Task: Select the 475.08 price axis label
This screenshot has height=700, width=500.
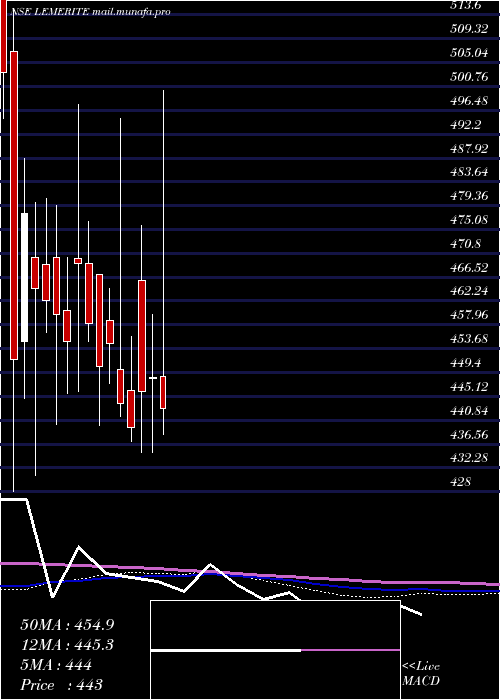Action: tap(469, 220)
